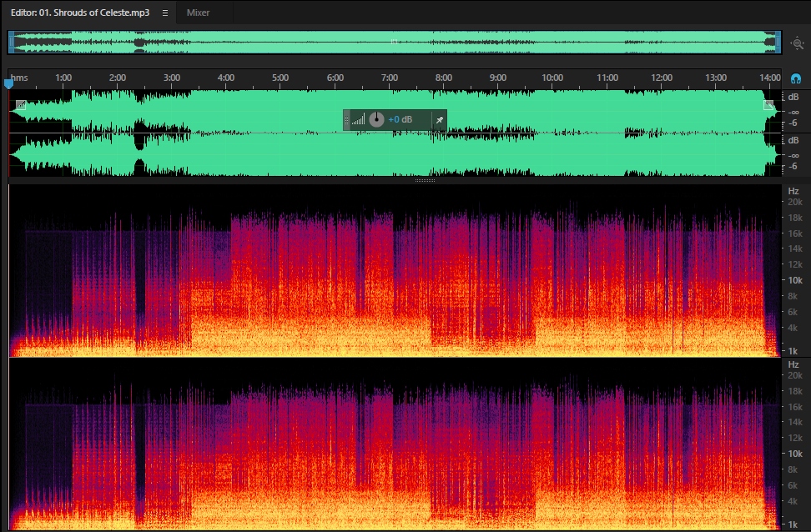The image size is (811, 532).
Task: Click the 9:00 mark on the timeline ruler
Action: (x=498, y=78)
